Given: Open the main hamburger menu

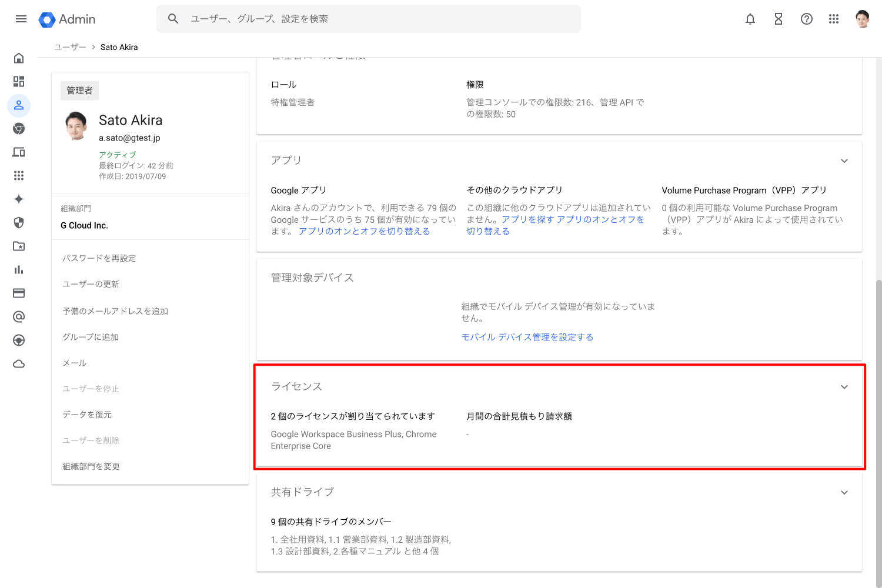Looking at the screenshot, I should (21, 19).
